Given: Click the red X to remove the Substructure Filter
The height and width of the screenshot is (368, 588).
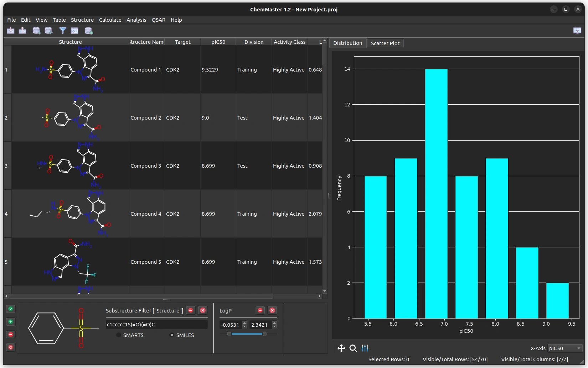Looking at the screenshot, I should [203, 310].
